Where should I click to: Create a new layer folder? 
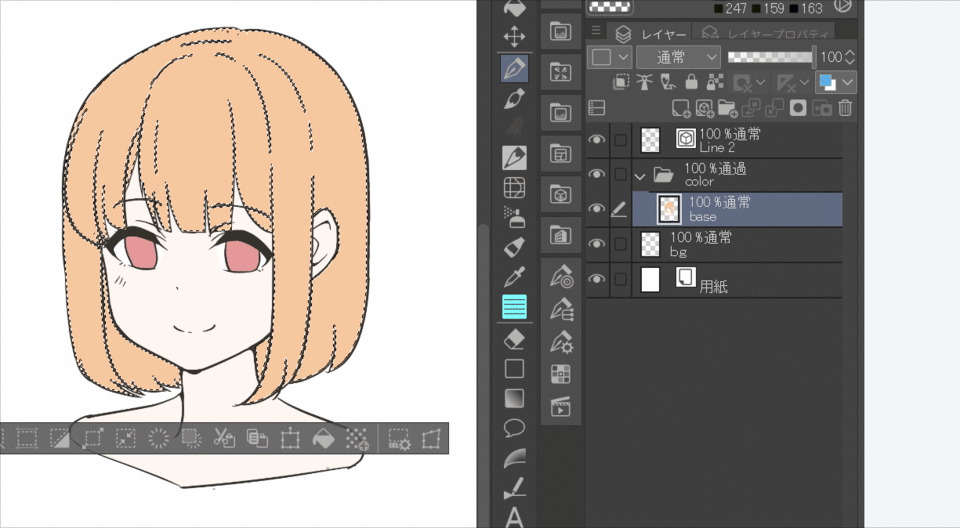coord(727,108)
